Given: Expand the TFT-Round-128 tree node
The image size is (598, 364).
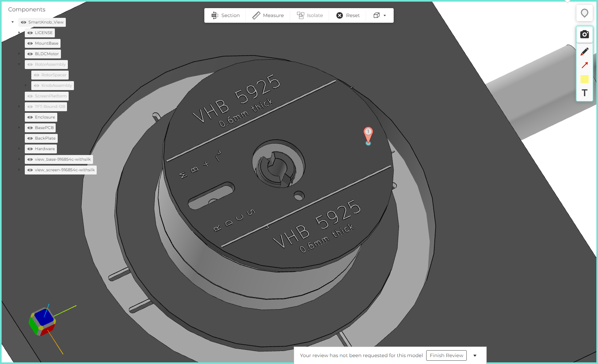Looking at the screenshot, I should 19,107.
